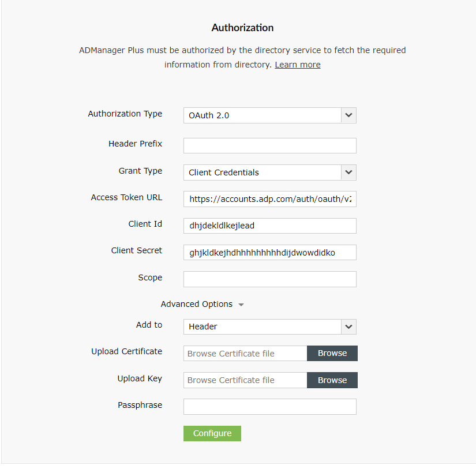Viewport: 476px width, 469px height.
Task: Select the OAuth 2.0 combo box value
Action: [x=263, y=115]
